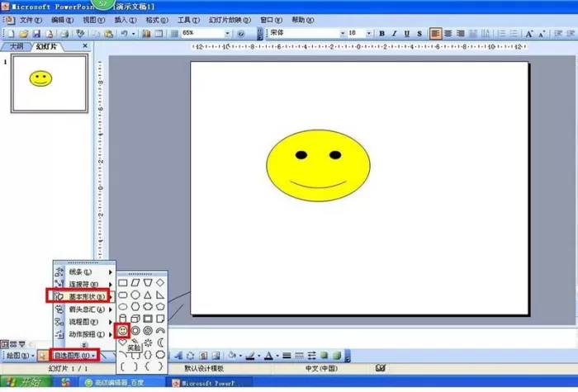
Task: Choose the crescent moon shape
Action: click(160, 342)
